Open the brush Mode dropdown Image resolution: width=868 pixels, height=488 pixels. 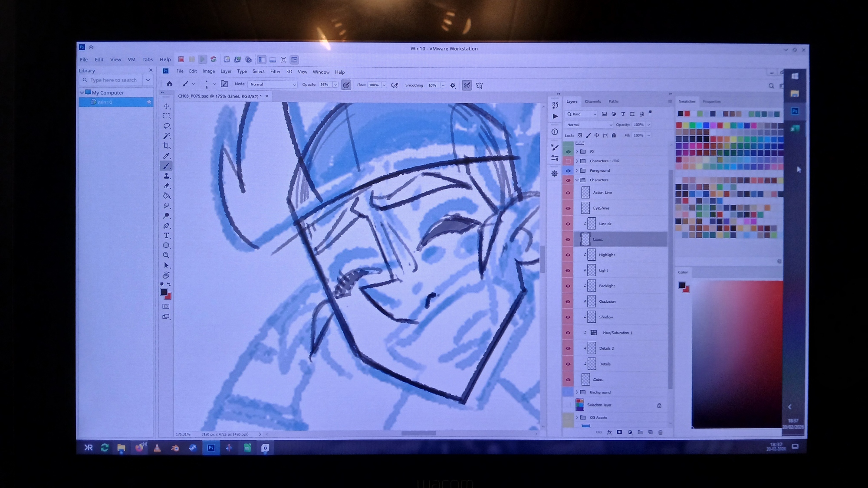272,85
